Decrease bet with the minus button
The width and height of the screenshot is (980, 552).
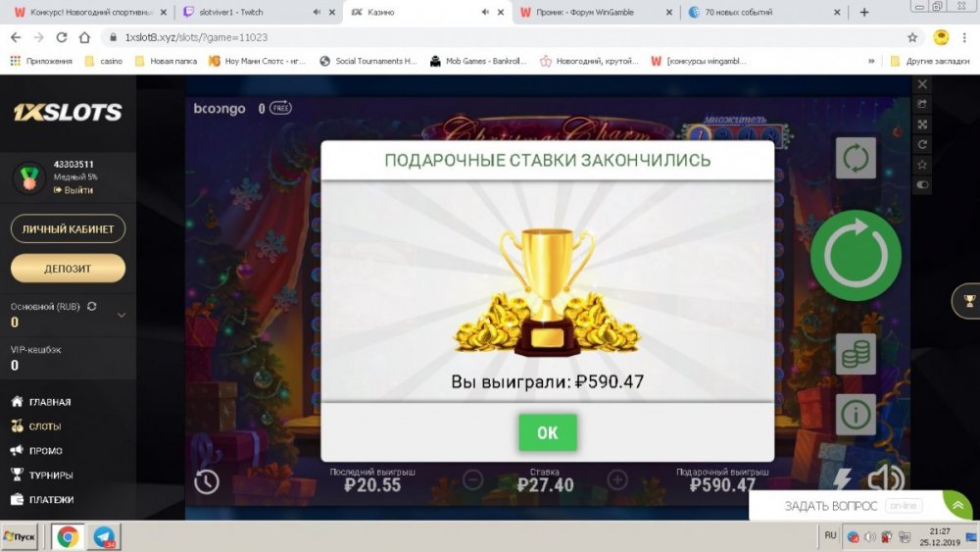point(473,479)
